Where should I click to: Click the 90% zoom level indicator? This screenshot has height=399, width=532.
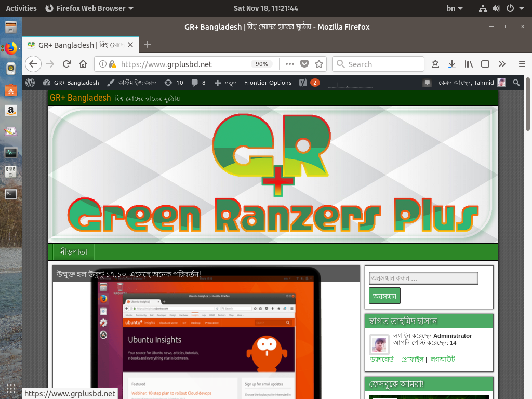[262, 64]
